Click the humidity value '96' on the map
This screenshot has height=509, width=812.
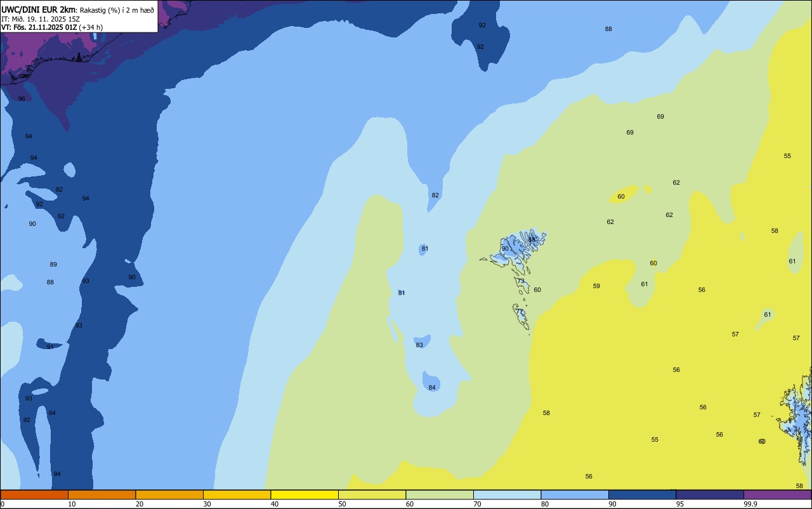click(x=22, y=99)
